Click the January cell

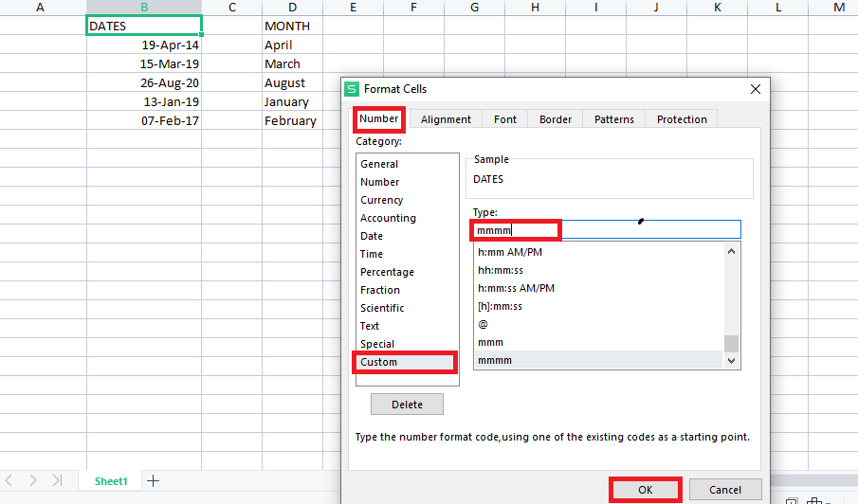point(292,101)
